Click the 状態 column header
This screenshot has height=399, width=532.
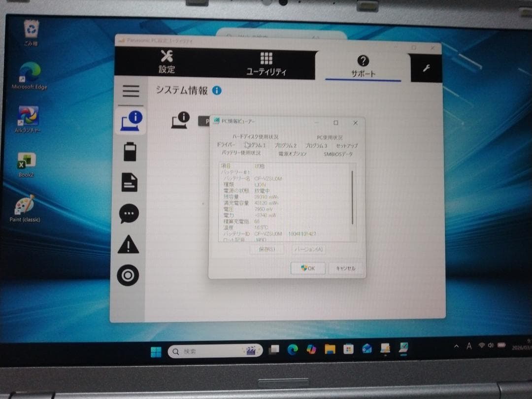tap(260, 166)
